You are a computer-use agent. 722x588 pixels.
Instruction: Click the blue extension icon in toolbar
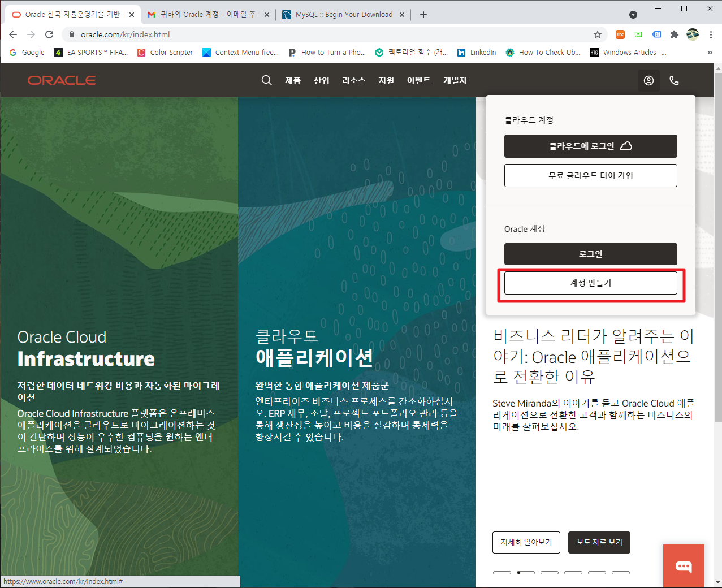coord(656,34)
